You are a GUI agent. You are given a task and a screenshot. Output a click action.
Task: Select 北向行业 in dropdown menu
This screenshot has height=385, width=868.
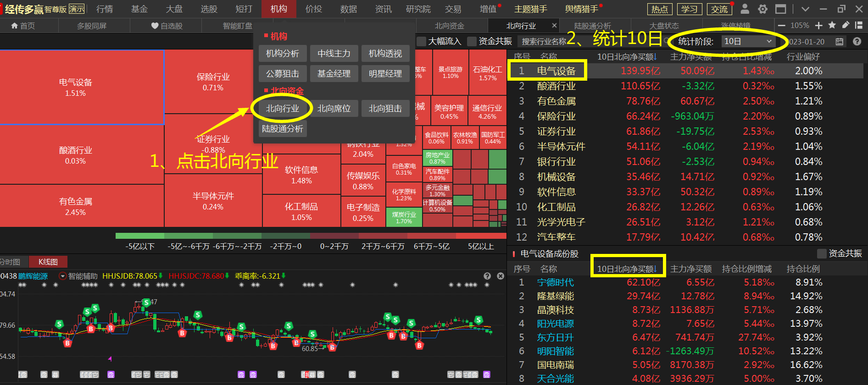[x=283, y=109]
